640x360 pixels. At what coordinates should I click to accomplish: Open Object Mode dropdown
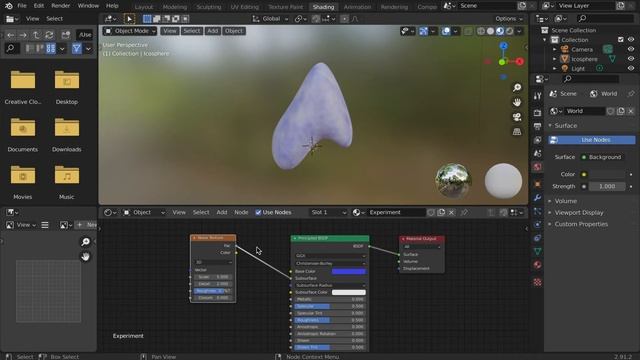coord(130,31)
